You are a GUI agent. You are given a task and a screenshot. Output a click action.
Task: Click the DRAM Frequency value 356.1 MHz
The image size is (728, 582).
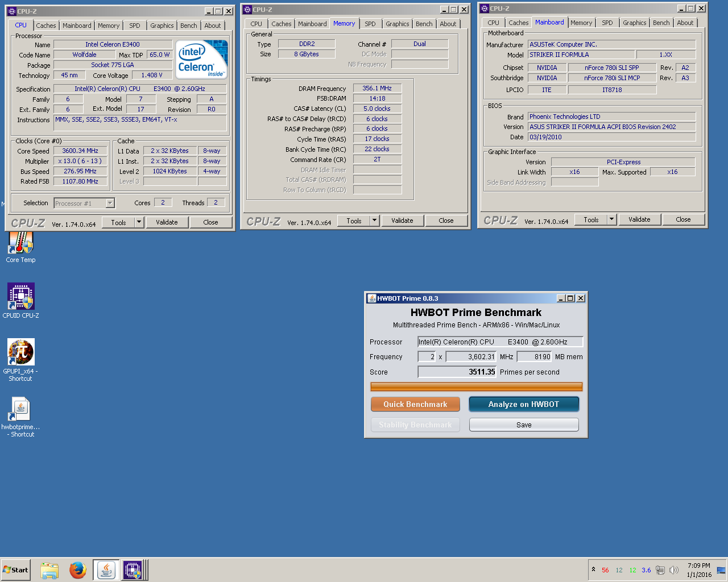click(x=377, y=88)
